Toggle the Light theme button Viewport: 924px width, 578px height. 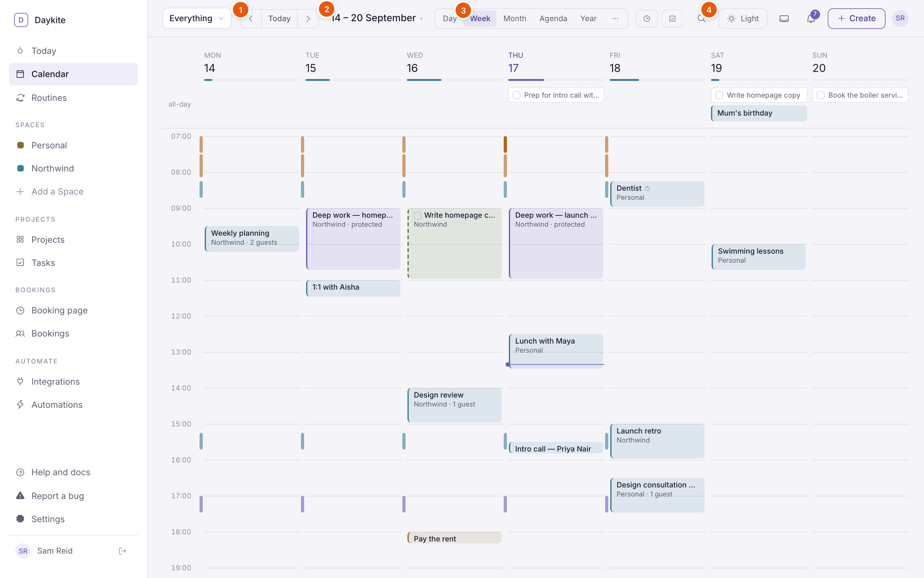[x=743, y=18]
